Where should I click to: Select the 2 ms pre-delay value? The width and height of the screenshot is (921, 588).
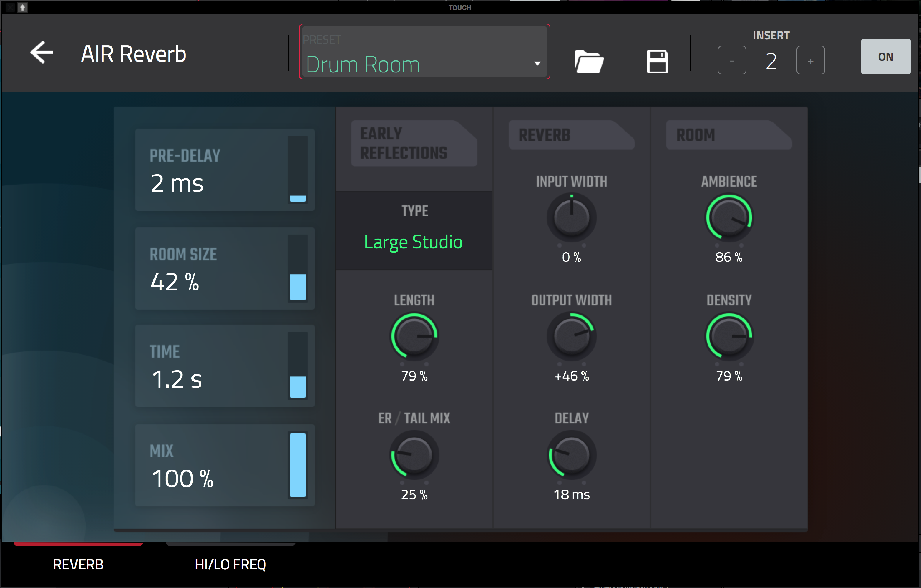[x=177, y=183]
